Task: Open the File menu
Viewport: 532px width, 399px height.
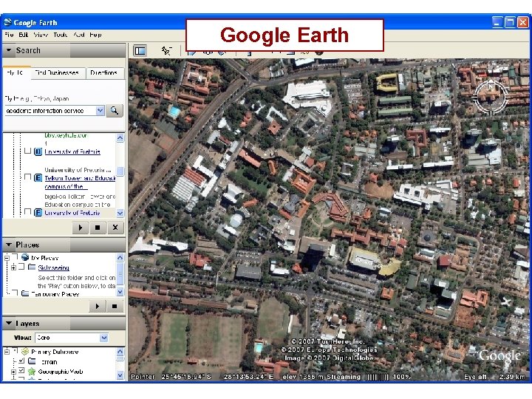Action: point(9,35)
